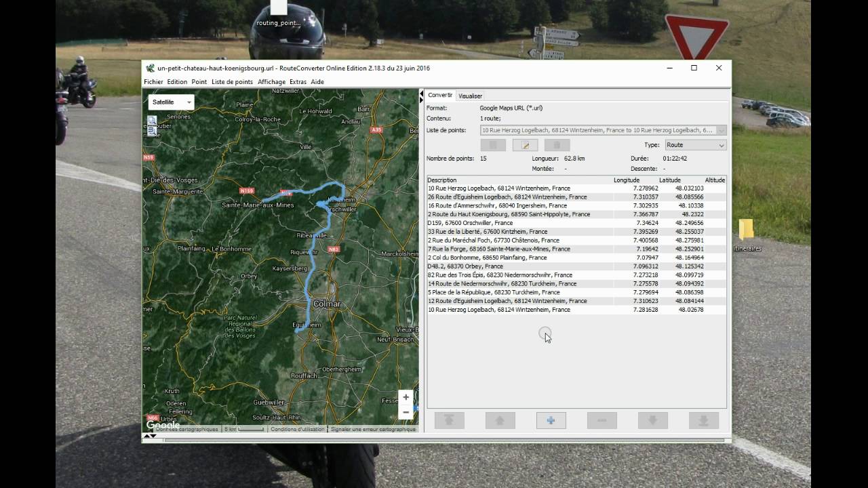Click the small arrows at map bottom-left corner
This screenshot has width=868, height=488.
point(151,436)
